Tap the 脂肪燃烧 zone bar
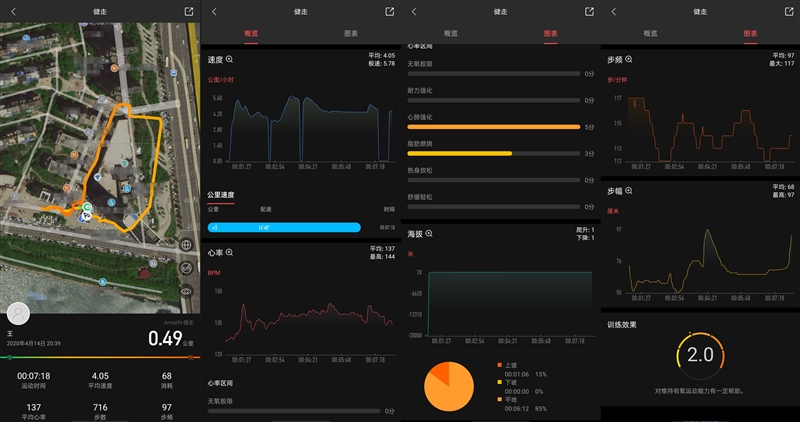Image resolution: width=800 pixels, height=422 pixels. point(494,153)
